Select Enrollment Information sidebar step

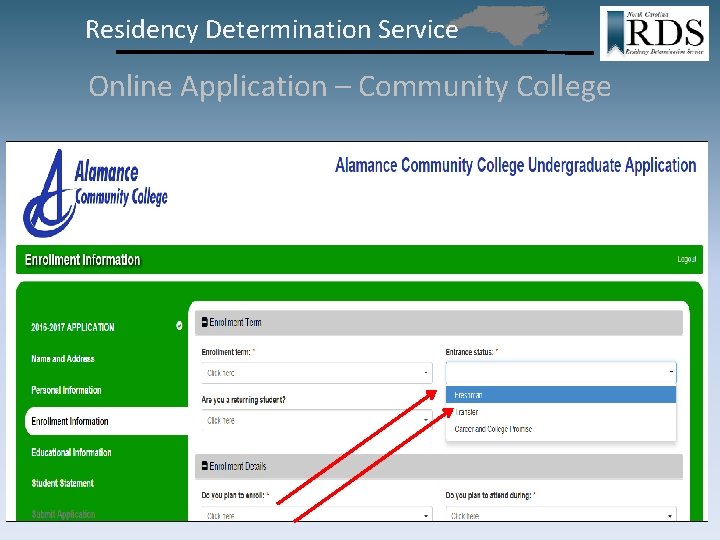pos(107,421)
